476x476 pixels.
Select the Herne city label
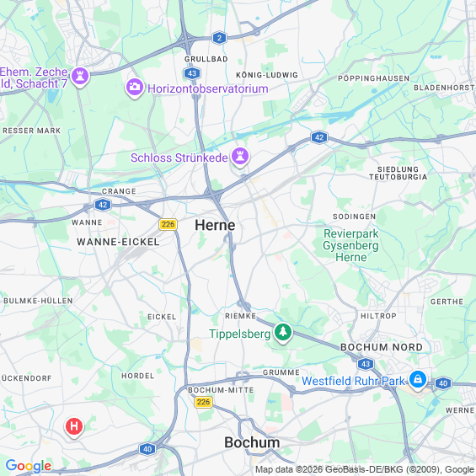pyautogui.click(x=215, y=225)
